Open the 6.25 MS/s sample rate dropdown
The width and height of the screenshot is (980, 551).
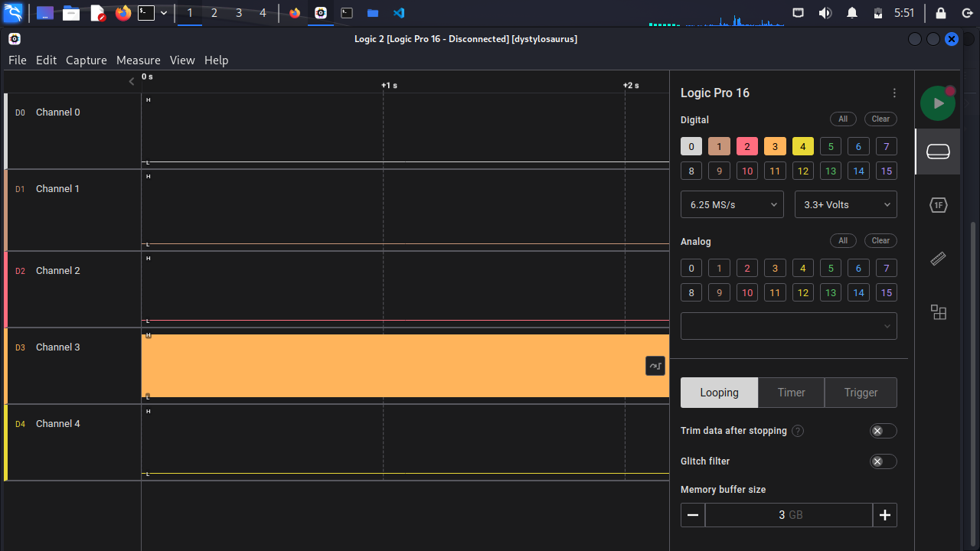point(732,204)
